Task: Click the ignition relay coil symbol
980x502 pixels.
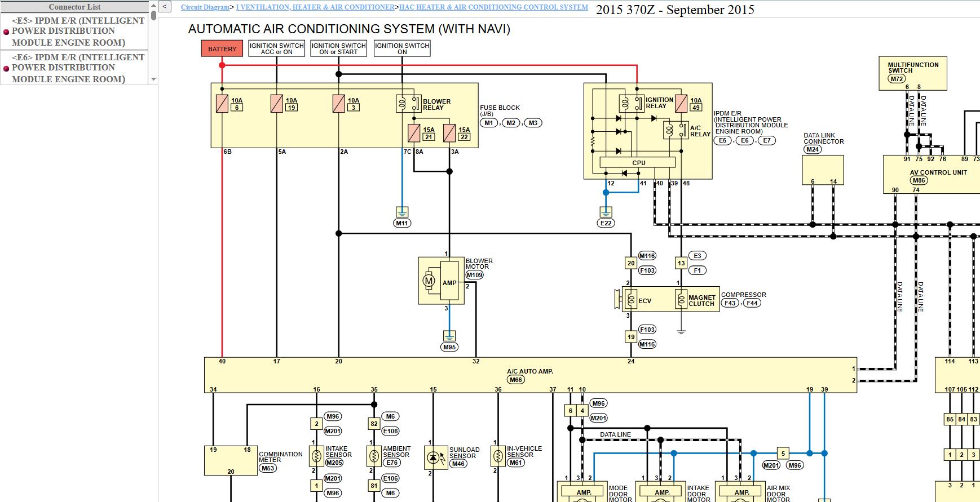Action: pos(625,104)
